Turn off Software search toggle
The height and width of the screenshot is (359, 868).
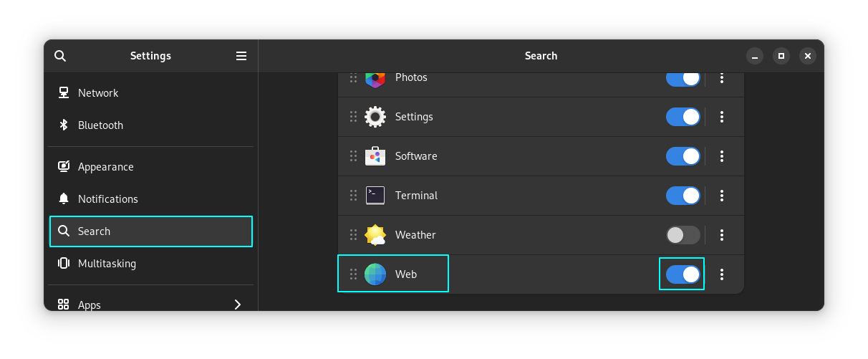coord(683,156)
